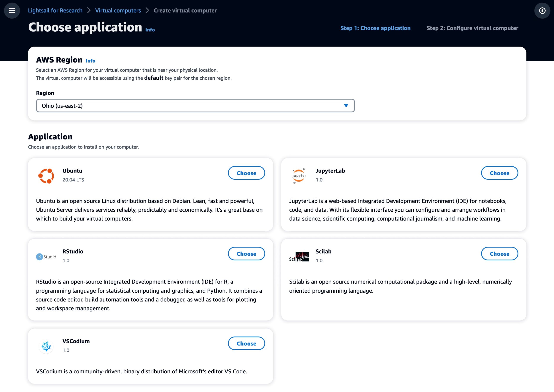
Task: Click Info link next to AWS Region
Action: 90,61
